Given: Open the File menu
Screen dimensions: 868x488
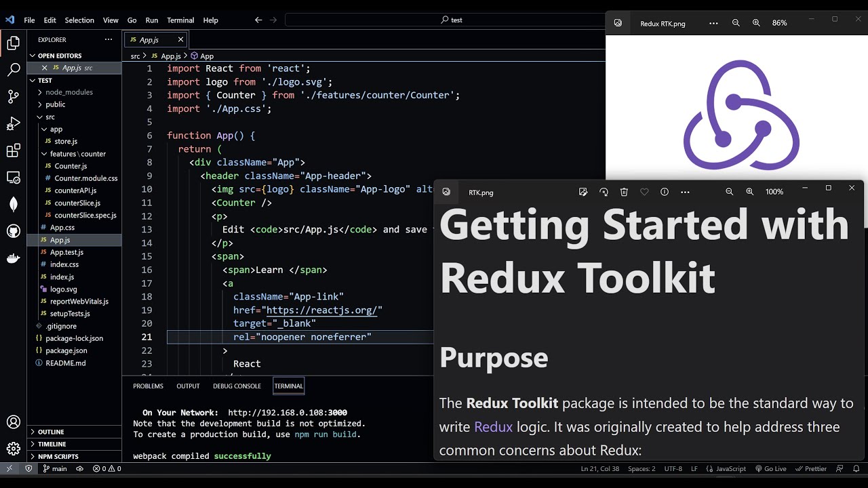Looking at the screenshot, I should [x=29, y=20].
